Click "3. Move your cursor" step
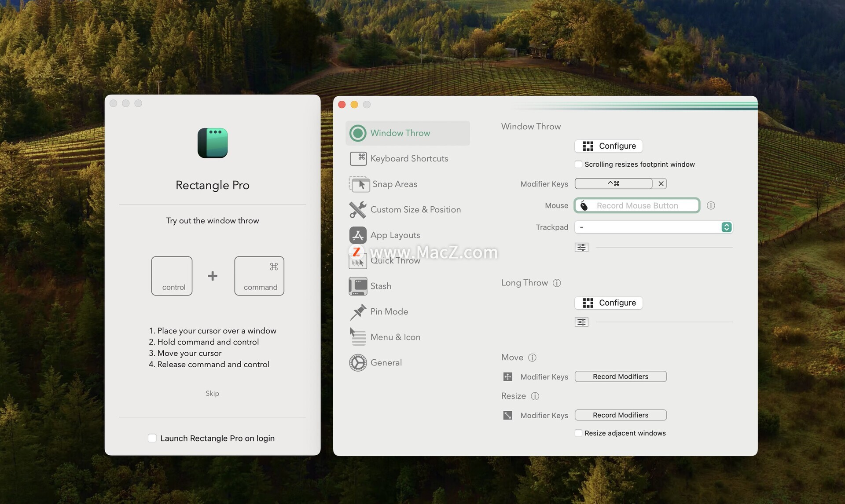845x504 pixels. pos(185,353)
